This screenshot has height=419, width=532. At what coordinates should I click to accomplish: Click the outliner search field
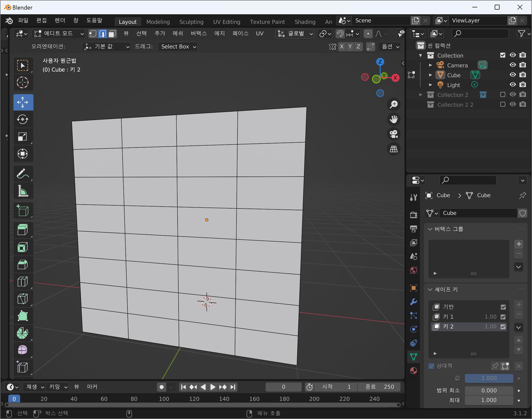pyautogui.click(x=480, y=33)
